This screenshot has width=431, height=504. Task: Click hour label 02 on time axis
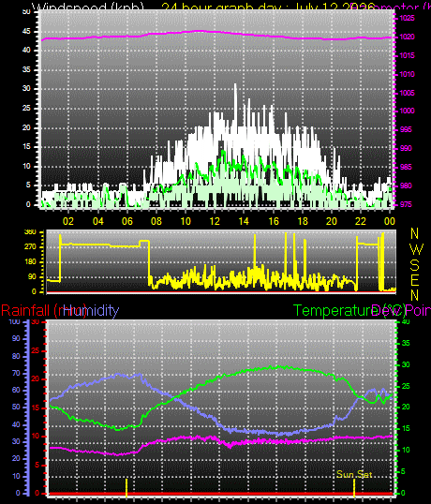point(68,221)
